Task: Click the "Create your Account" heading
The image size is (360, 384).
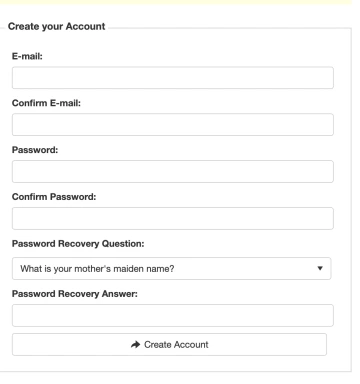Action: pos(57,26)
